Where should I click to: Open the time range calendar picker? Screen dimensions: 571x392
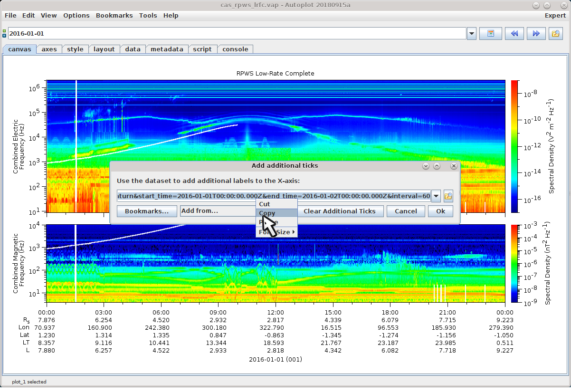pos(491,34)
